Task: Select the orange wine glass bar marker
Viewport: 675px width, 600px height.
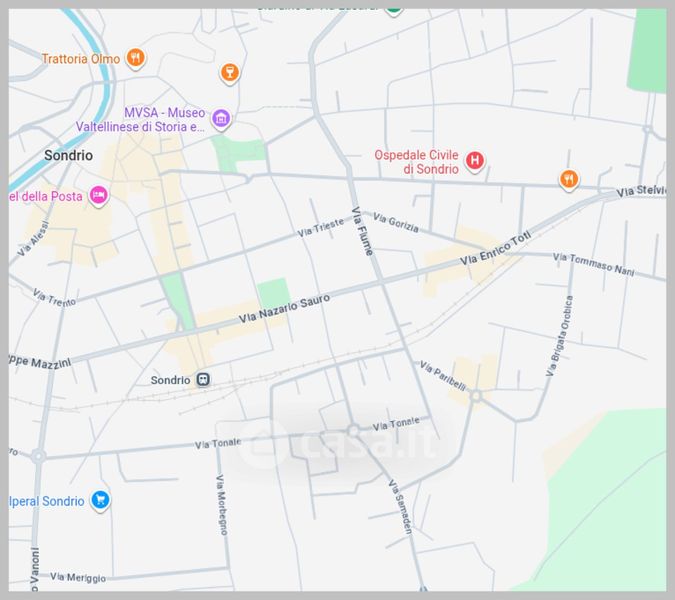Action: coord(229,73)
